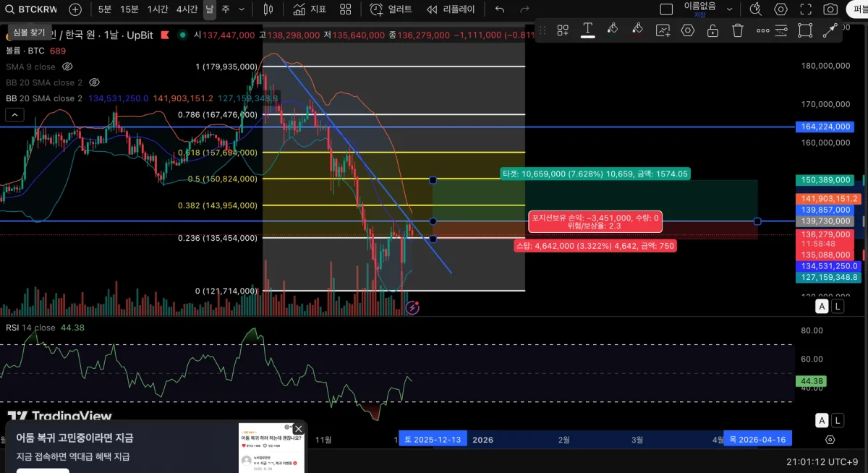Collapse the indicator legend with the chevron

[14, 114]
